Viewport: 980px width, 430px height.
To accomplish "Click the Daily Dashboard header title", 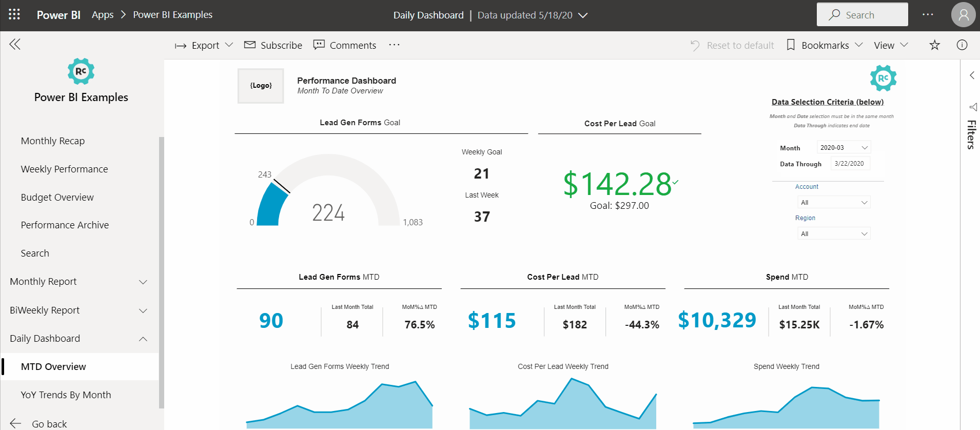I will point(428,15).
